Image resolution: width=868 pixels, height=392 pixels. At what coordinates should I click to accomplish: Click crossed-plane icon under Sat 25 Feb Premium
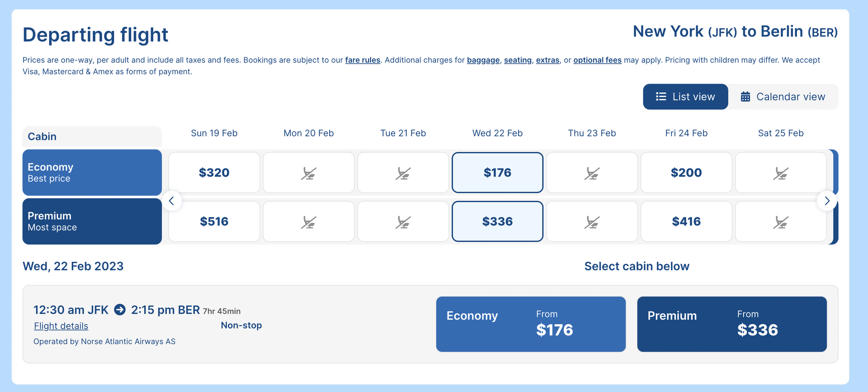[x=781, y=221]
